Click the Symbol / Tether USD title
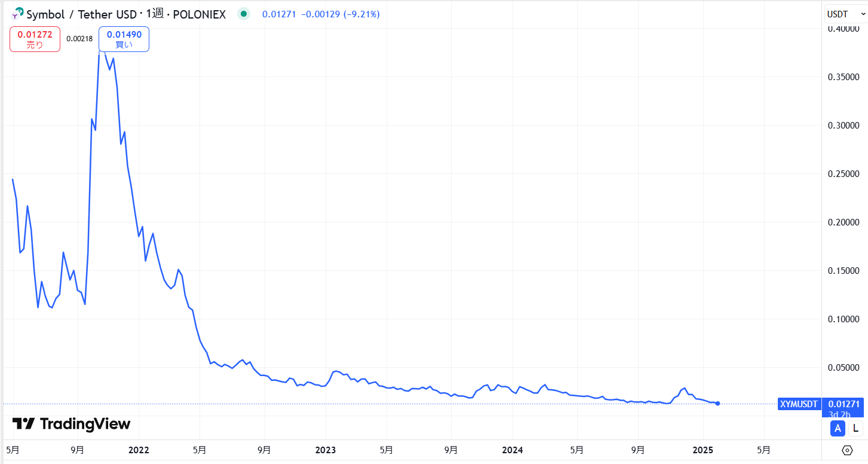The image size is (868, 464). click(x=81, y=14)
